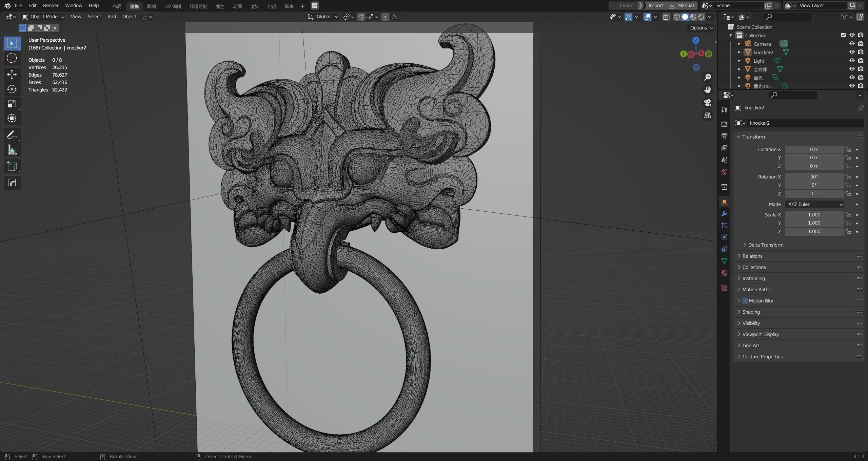868x461 pixels.
Task: Click the Scale X value field
Action: tap(814, 215)
